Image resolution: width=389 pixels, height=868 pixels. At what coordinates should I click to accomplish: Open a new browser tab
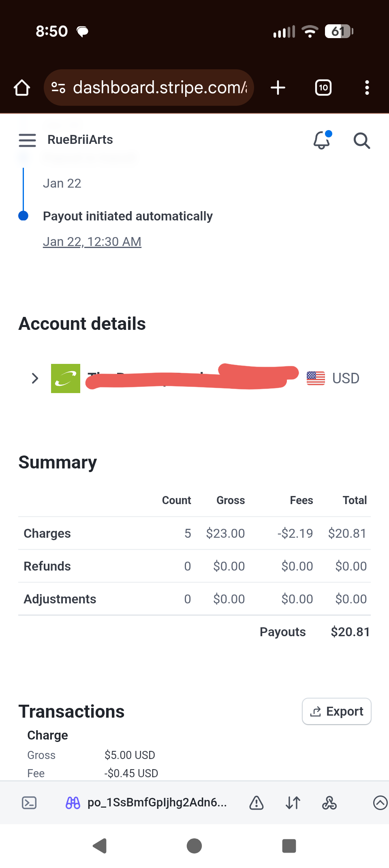278,88
